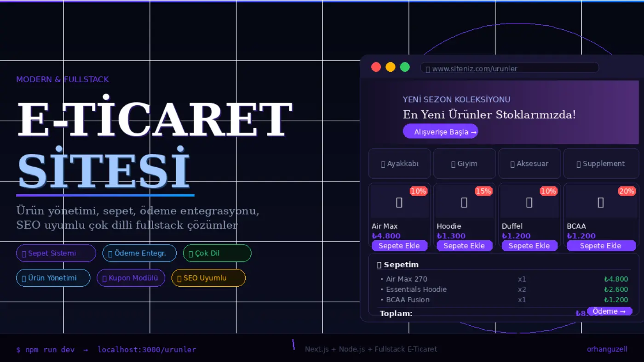Click the BCAA Fusion cart row
The height and width of the screenshot is (362, 644).
[504, 300]
